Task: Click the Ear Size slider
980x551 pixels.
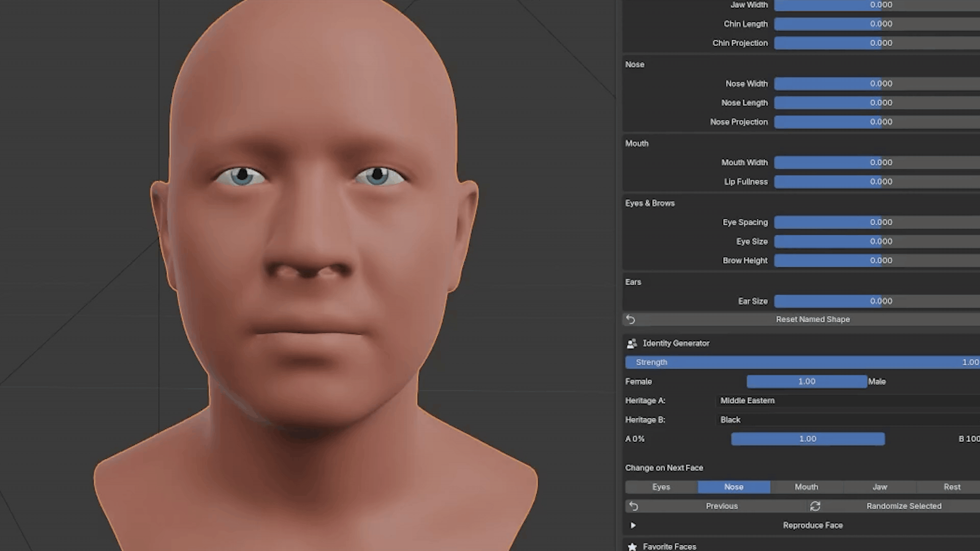Action: (877, 302)
